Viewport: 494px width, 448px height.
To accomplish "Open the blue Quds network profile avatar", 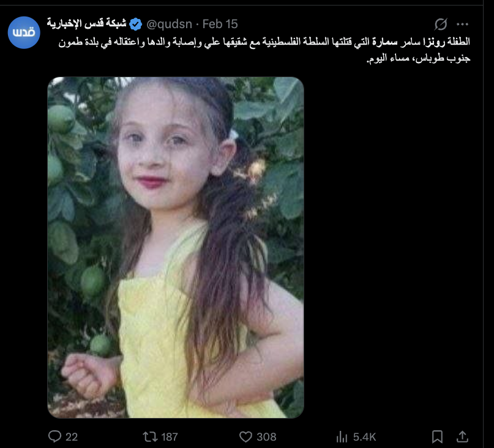I will [24, 32].
